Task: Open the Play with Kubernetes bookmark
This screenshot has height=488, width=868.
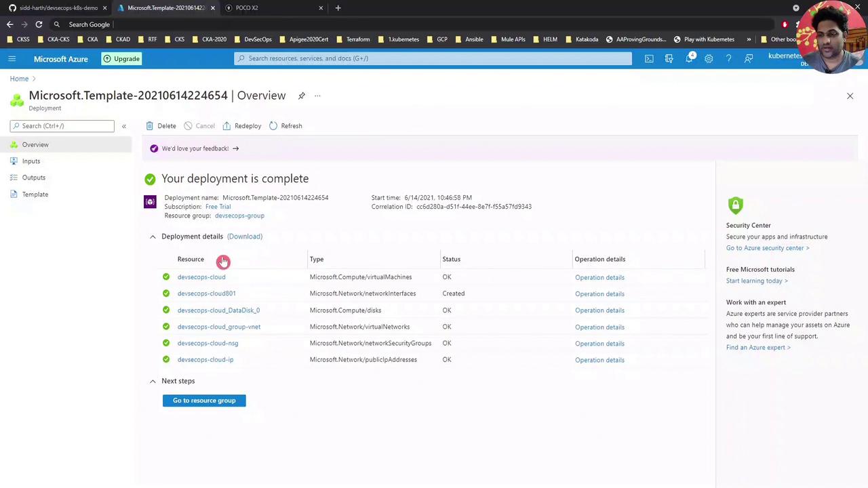Action: click(704, 39)
